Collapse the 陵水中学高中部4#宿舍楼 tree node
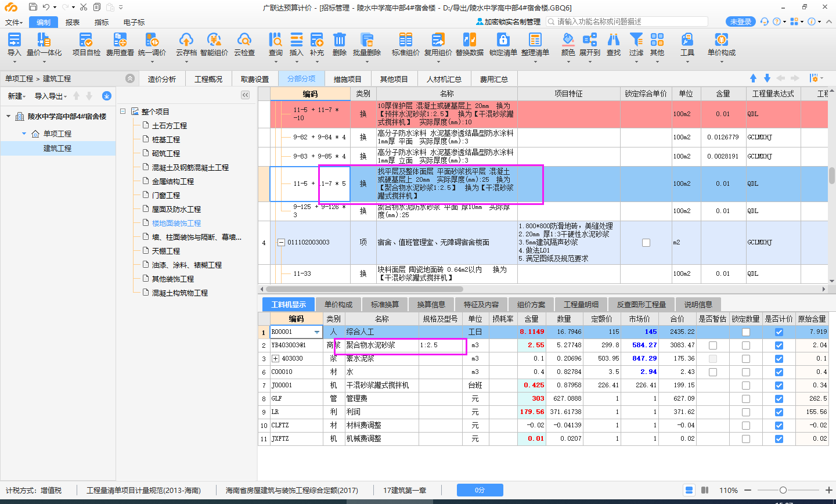Viewport: 836px width, 504px height. click(x=9, y=117)
